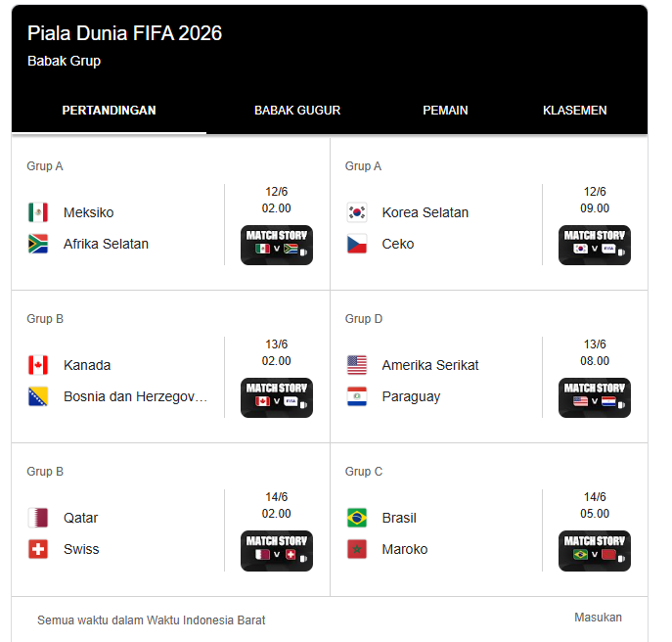The height and width of the screenshot is (642, 672).
Task: View Match Story for Brasil vs Maroko
Action: point(595,550)
